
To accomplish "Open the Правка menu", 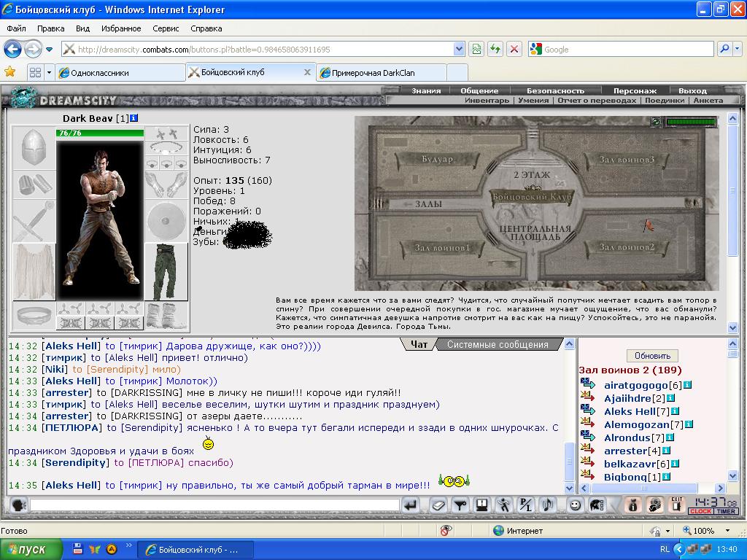I will click(50, 28).
